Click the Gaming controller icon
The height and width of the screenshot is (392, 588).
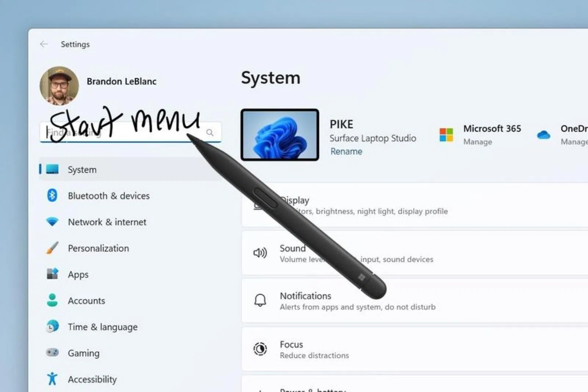[x=53, y=353]
